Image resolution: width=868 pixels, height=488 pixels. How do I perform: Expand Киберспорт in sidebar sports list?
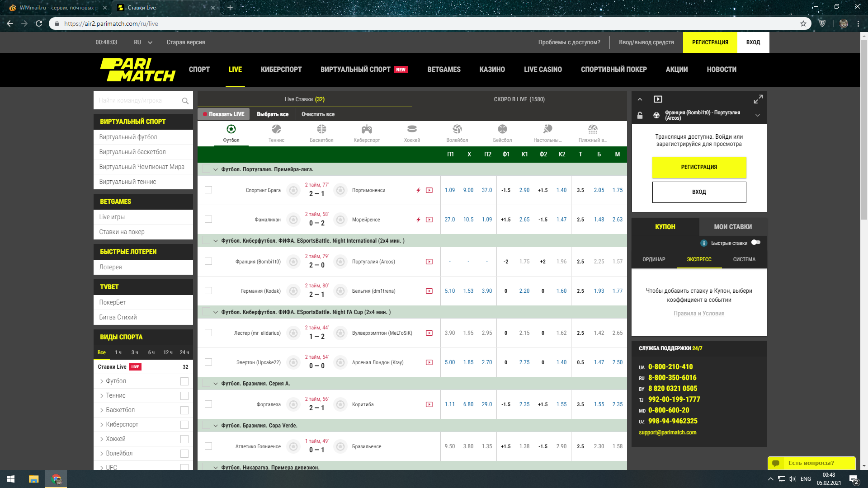tap(102, 425)
